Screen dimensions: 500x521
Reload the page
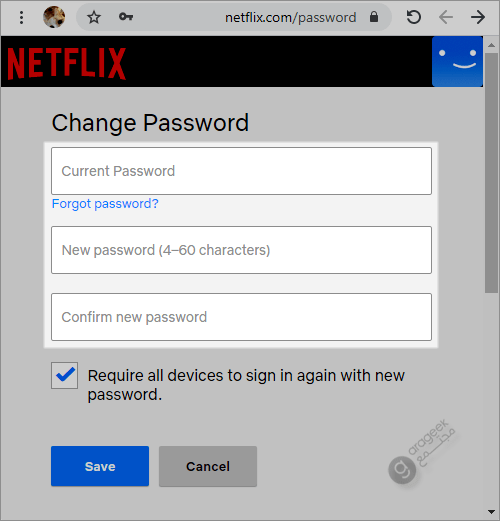click(x=414, y=17)
